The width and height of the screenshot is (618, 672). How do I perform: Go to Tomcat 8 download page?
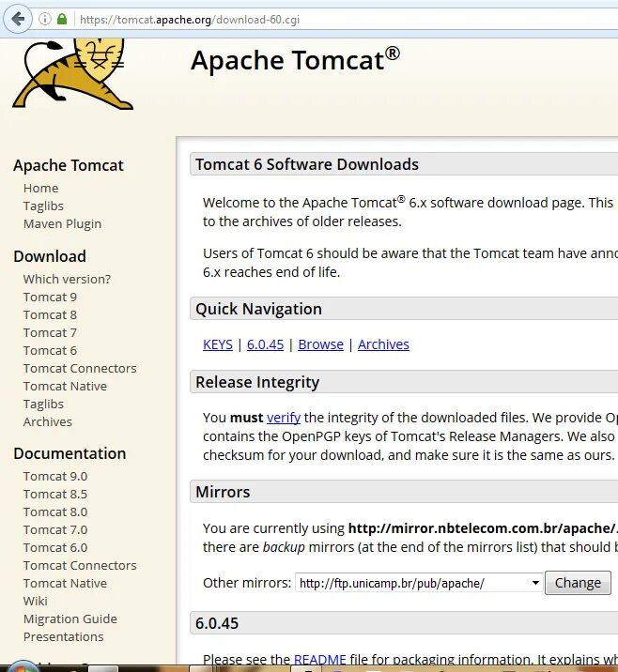[50, 315]
